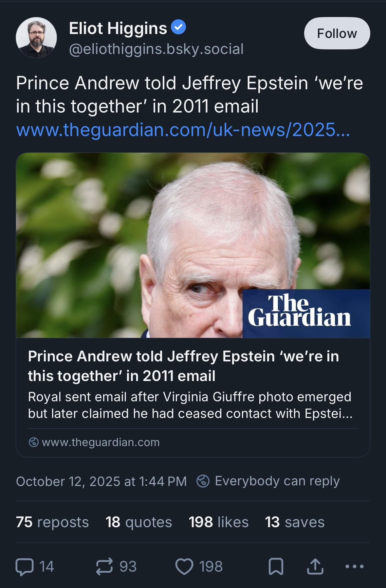
Task: Open the Guardian article preview image
Action: 193,245
